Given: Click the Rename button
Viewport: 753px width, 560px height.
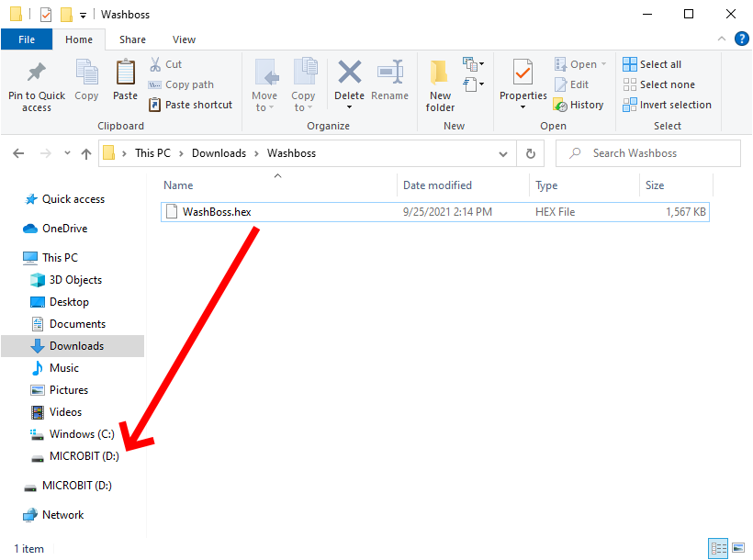Looking at the screenshot, I should 389,80.
